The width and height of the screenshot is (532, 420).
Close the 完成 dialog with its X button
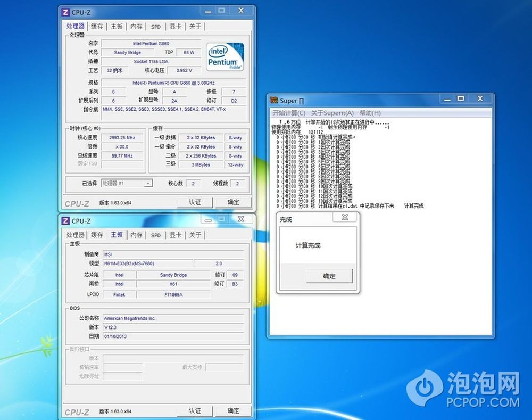345,217
